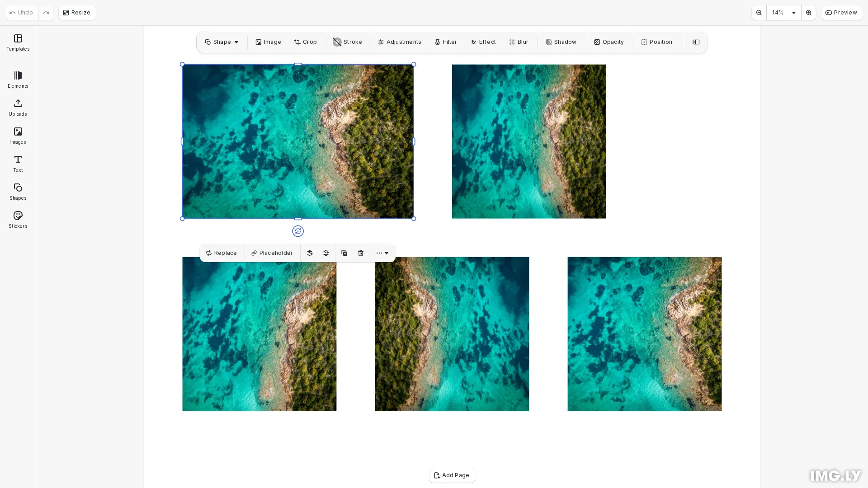Open the zoom percentage dropdown
Screen dimensions: 868x488
[783, 13]
